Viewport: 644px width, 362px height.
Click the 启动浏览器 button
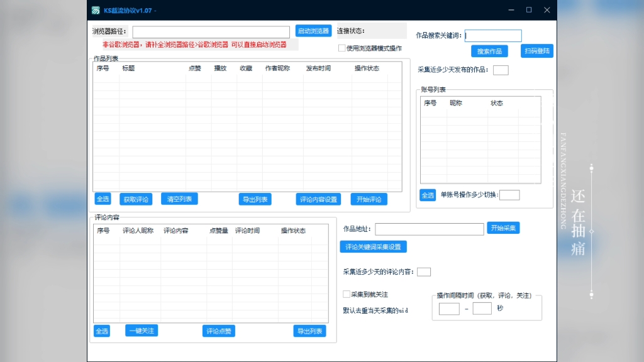pyautogui.click(x=313, y=31)
